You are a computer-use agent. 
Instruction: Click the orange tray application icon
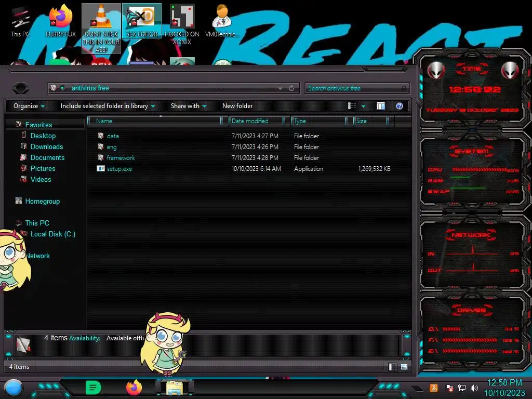434,388
